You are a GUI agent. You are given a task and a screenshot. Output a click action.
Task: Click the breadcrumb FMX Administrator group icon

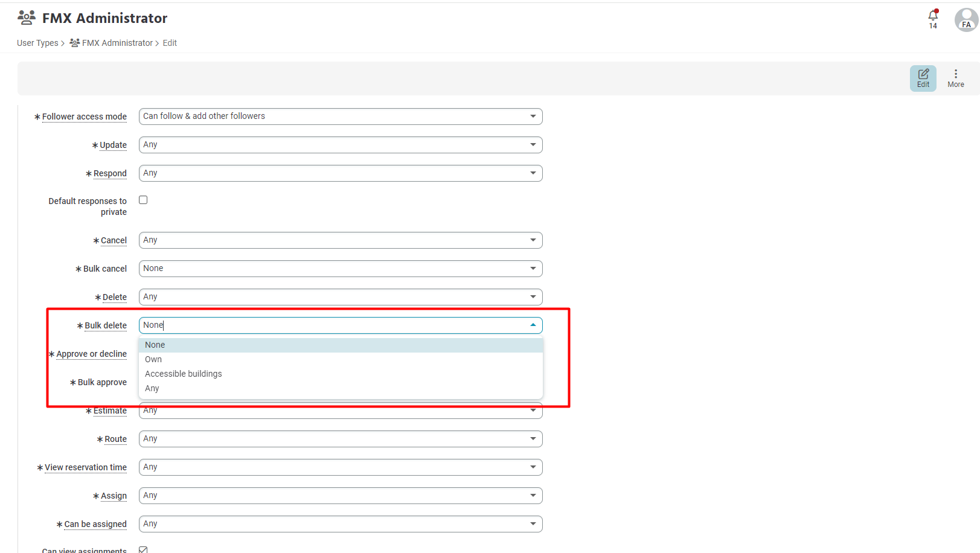75,43
